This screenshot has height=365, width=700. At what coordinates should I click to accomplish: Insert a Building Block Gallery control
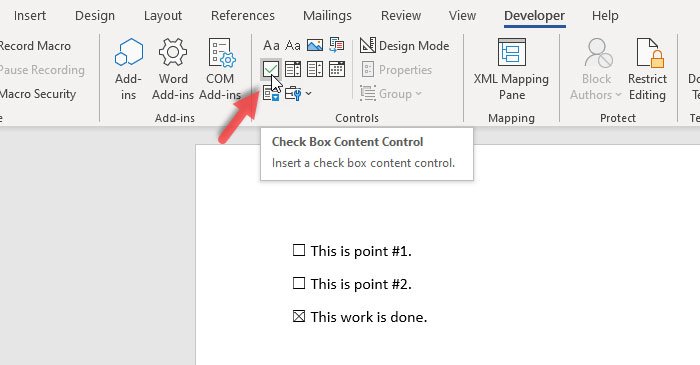click(x=337, y=45)
